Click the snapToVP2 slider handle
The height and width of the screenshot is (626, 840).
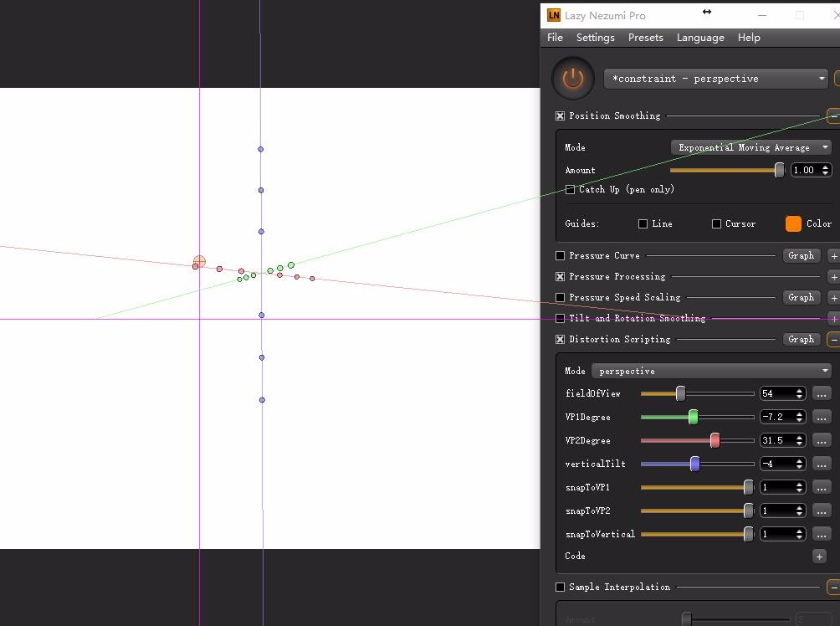[749, 511]
